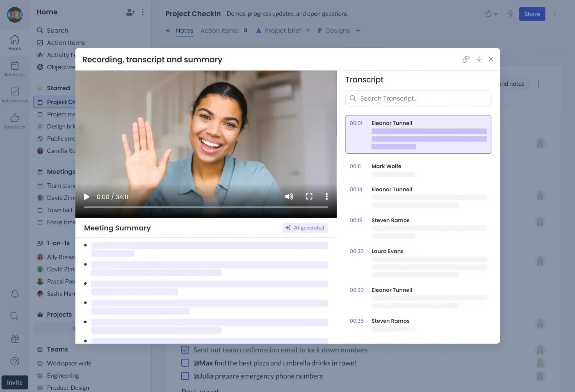The width and height of the screenshot is (575, 392).
Task: Play the meeting recording video
Action: pyautogui.click(x=87, y=197)
